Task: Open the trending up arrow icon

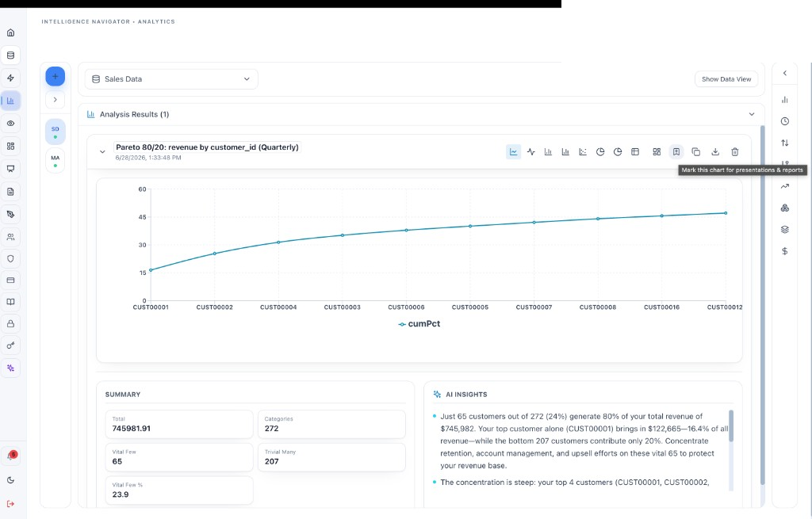Action: pos(785,186)
